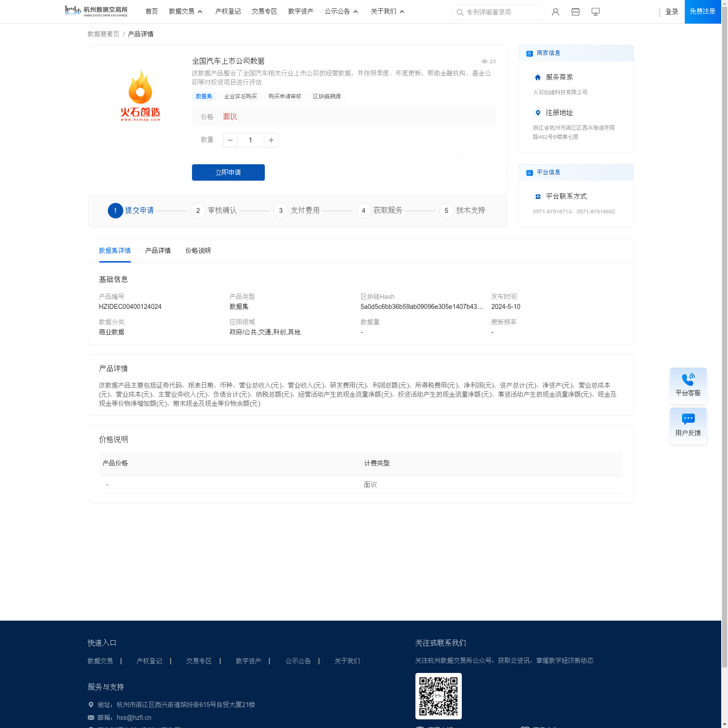Screen dimensions: 728x728
Task: Expand the 数据交易 dropdown menu
Action: (x=186, y=11)
